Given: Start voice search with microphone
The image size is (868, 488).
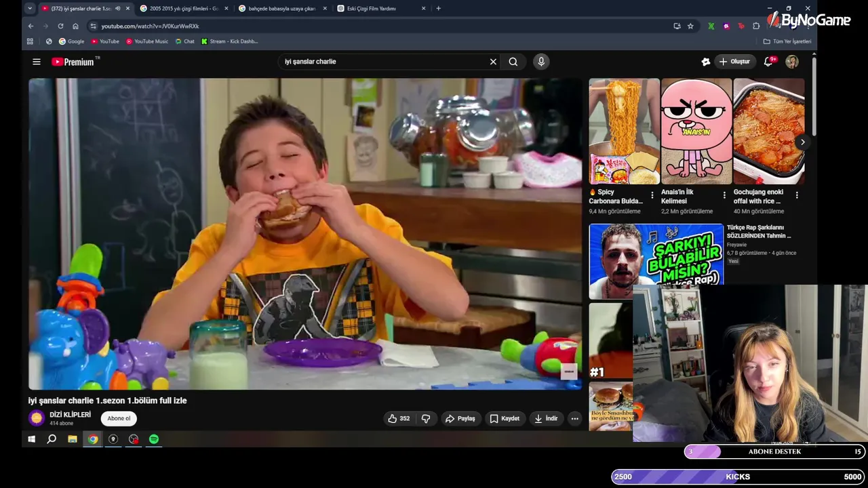Looking at the screenshot, I should (541, 62).
